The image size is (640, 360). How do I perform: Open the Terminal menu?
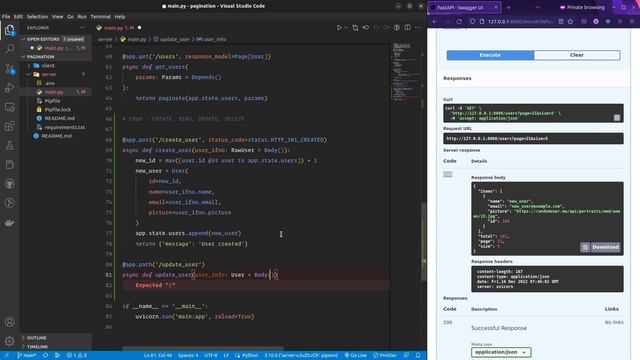click(100, 17)
